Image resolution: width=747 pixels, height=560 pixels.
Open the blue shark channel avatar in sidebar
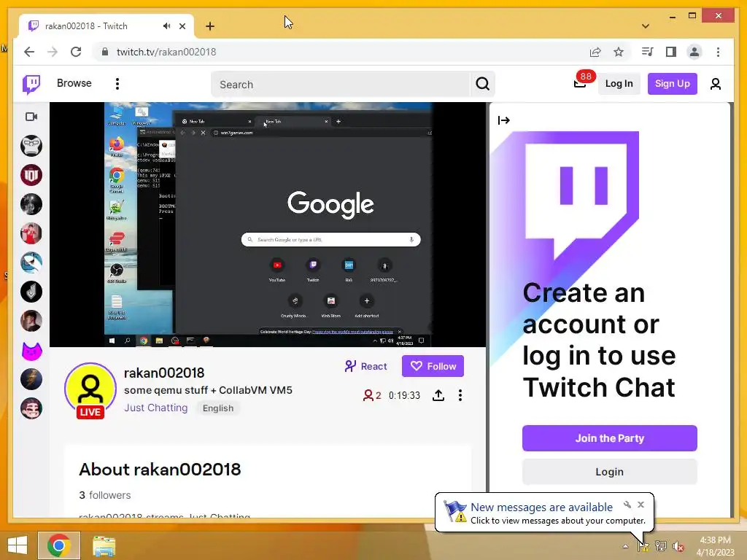coord(31,262)
